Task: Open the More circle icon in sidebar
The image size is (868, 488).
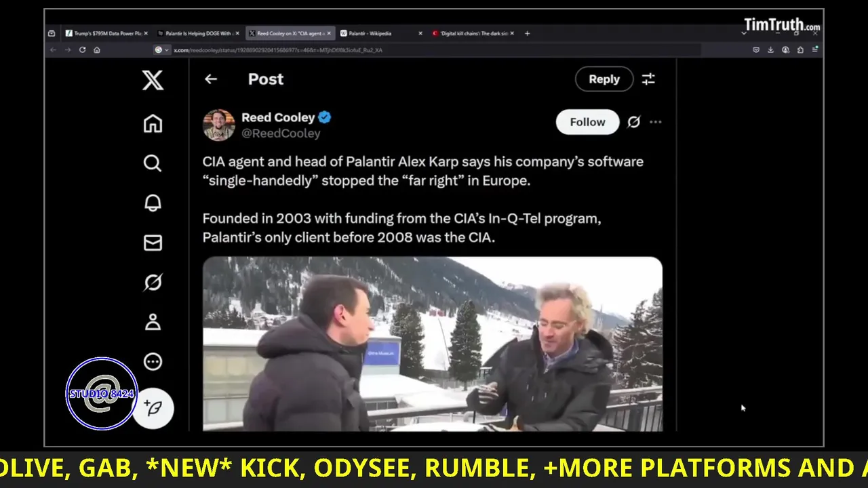Action: click(153, 361)
